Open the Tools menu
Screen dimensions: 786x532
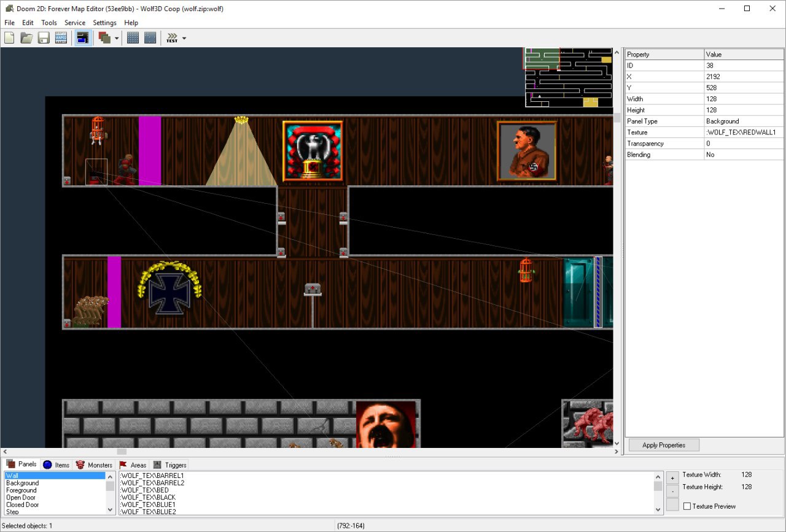pyautogui.click(x=49, y=23)
